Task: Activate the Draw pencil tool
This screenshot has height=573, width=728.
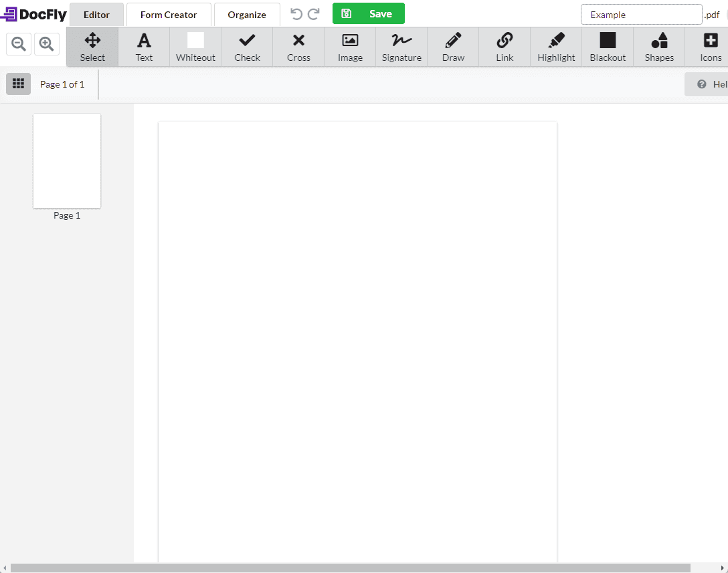Action: pyautogui.click(x=453, y=47)
